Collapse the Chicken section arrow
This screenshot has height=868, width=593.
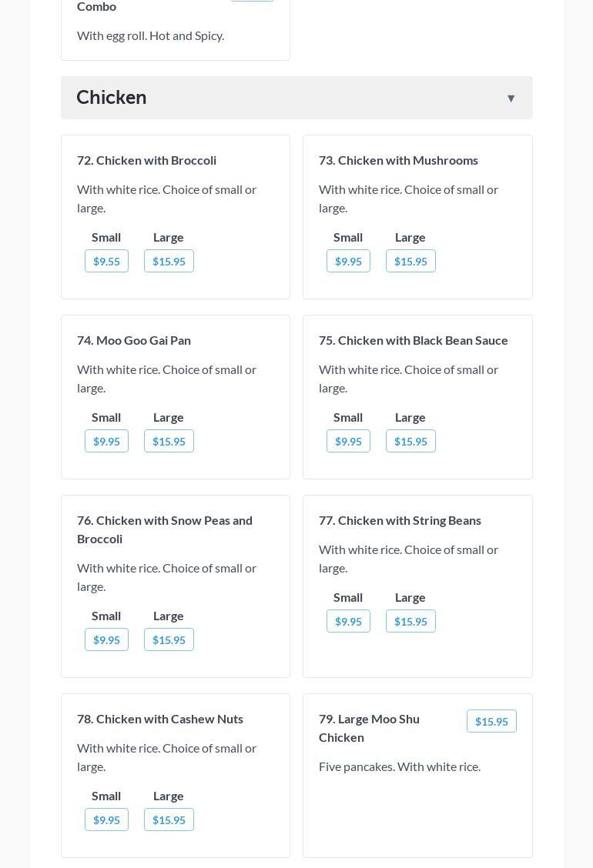(x=511, y=98)
